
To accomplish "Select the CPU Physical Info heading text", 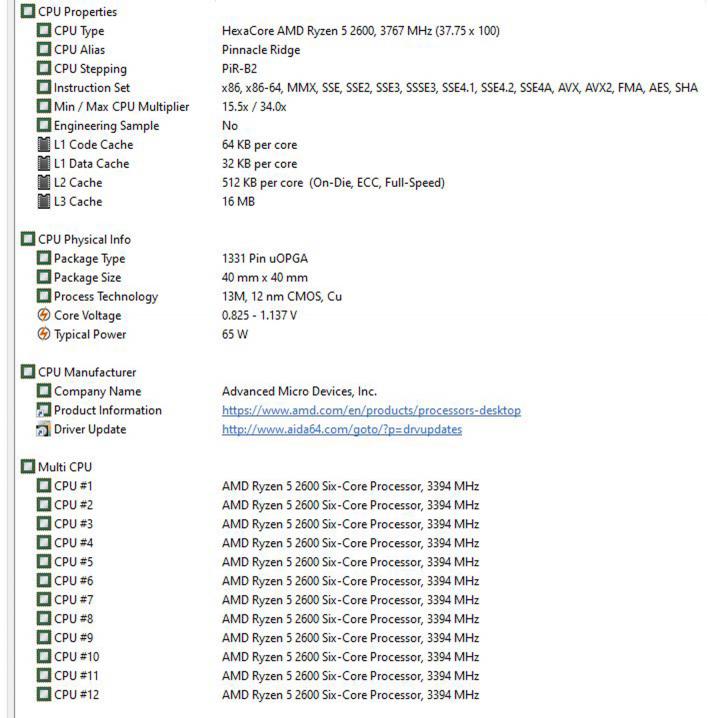I will [84, 239].
